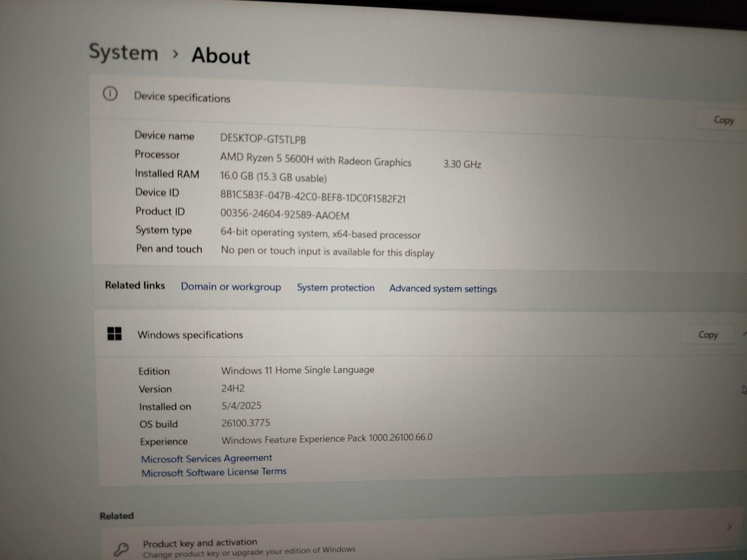Click the Version label
Image resolution: width=747 pixels, height=560 pixels.
[x=155, y=389]
